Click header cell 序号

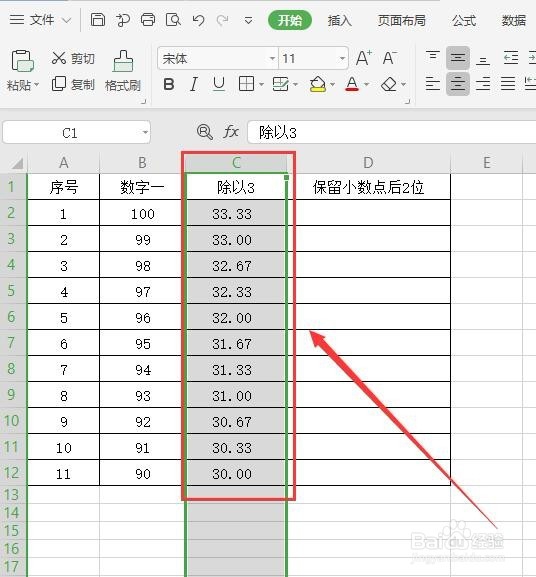64,187
